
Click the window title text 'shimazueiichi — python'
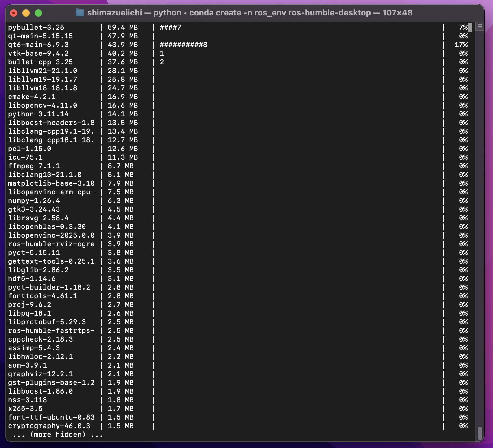[x=134, y=13]
